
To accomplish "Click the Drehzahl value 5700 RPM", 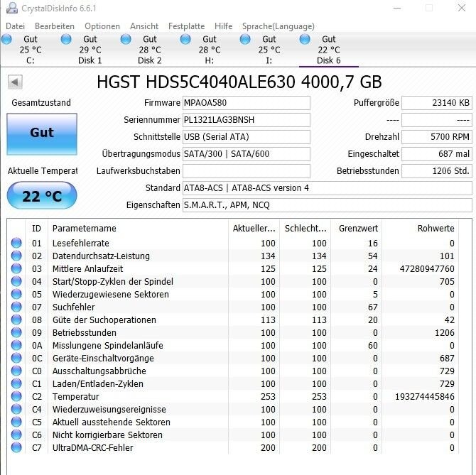I will pos(437,137).
